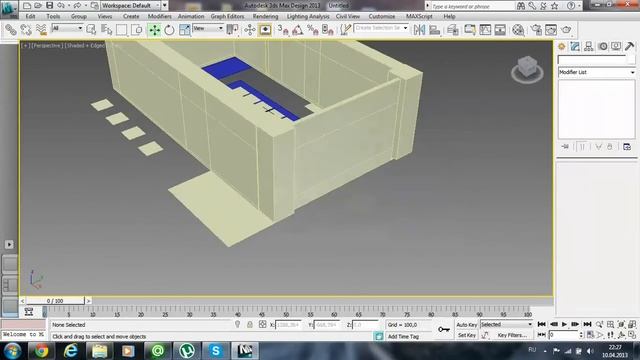Open the Layer Manager icon
The width and height of the screenshot is (640, 360).
453,29
